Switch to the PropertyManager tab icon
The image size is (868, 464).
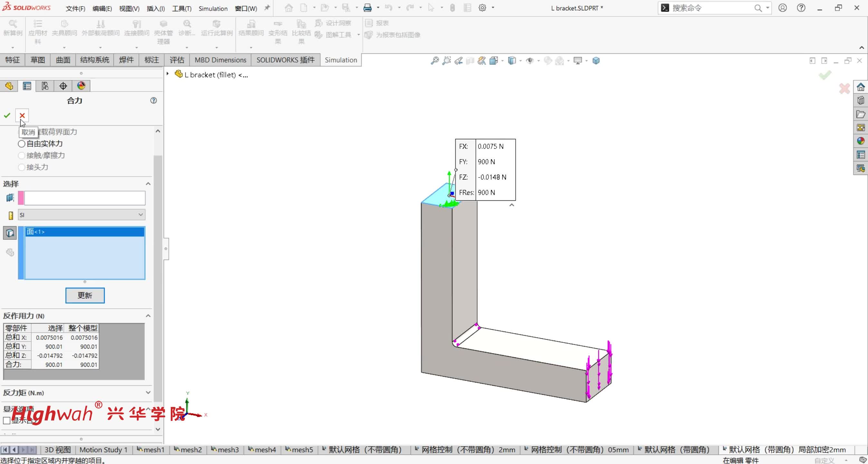click(27, 86)
